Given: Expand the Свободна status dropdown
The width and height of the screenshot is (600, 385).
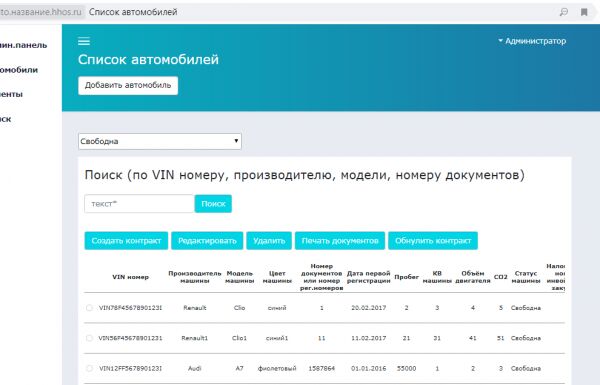Looking at the screenshot, I should coord(160,141).
